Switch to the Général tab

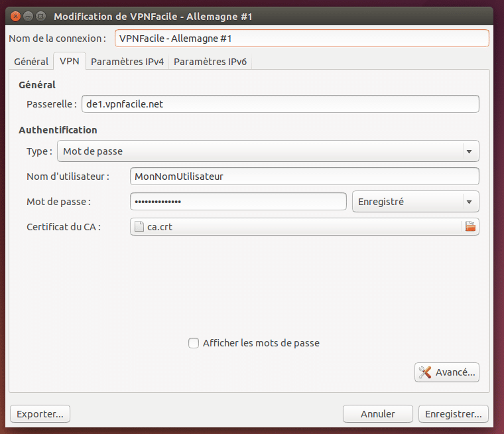[31, 61]
